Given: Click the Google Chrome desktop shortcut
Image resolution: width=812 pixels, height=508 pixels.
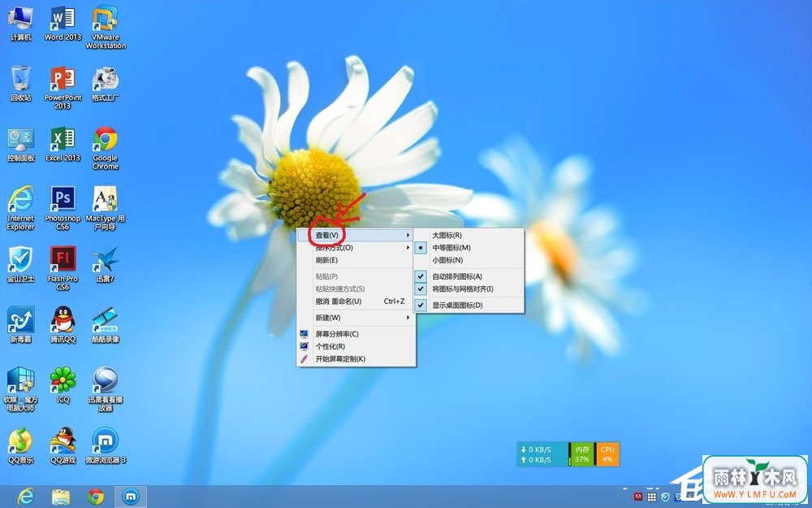Looking at the screenshot, I should (x=105, y=148).
